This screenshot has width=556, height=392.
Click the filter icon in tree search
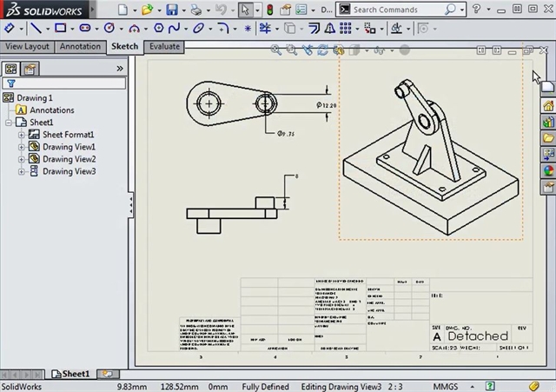(10, 84)
